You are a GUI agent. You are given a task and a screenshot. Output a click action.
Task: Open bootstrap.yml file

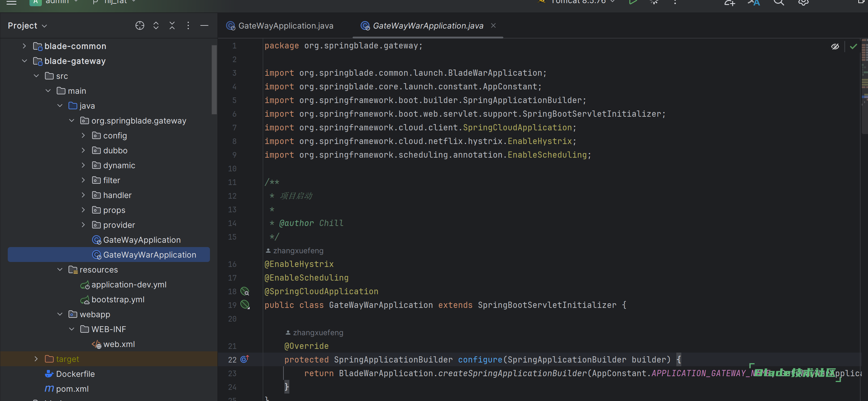113,300
